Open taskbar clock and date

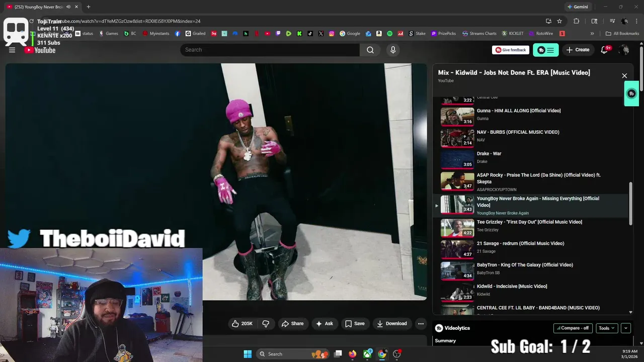629,354
